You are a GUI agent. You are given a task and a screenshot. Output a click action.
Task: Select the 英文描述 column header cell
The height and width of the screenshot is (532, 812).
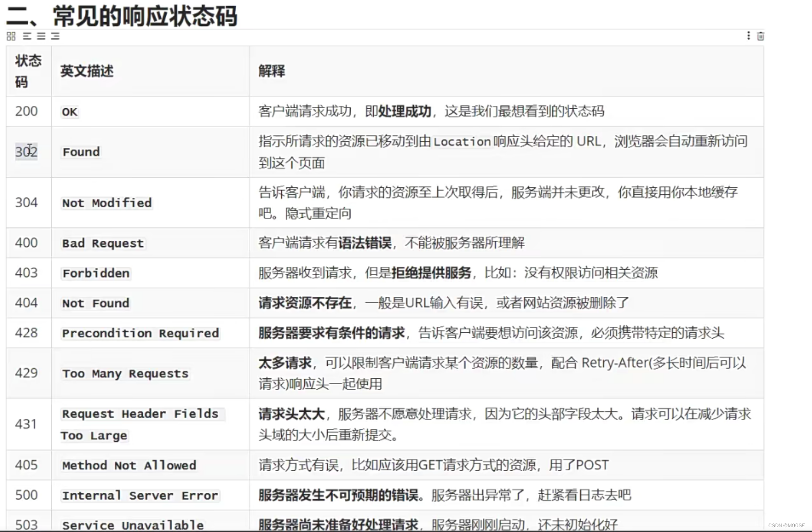click(86, 71)
